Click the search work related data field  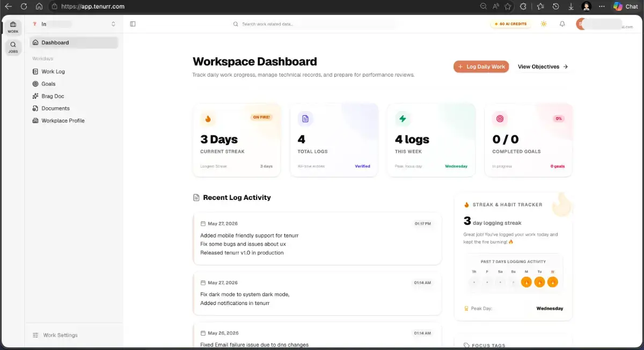click(314, 24)
